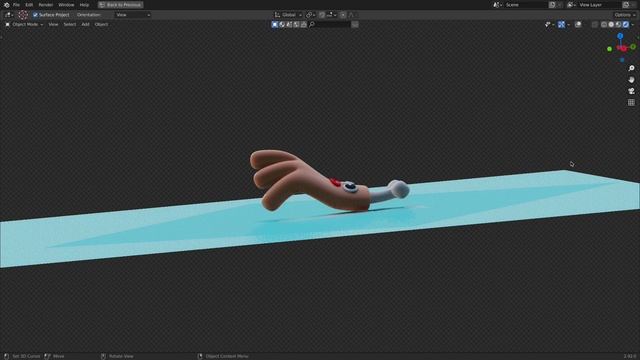This screenshot has width=640, height=360.
Task: Toggle the camera view icon
Action: 631,91
